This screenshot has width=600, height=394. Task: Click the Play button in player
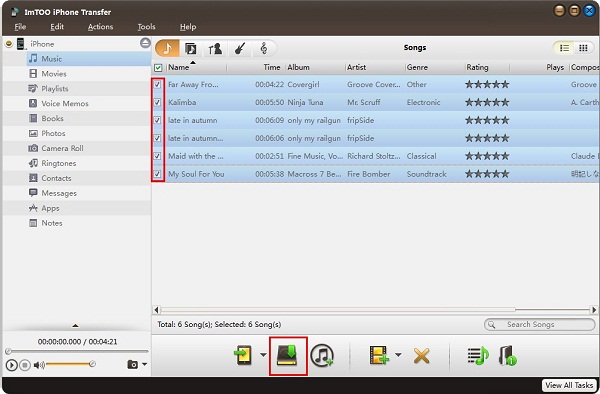[11, 365]
